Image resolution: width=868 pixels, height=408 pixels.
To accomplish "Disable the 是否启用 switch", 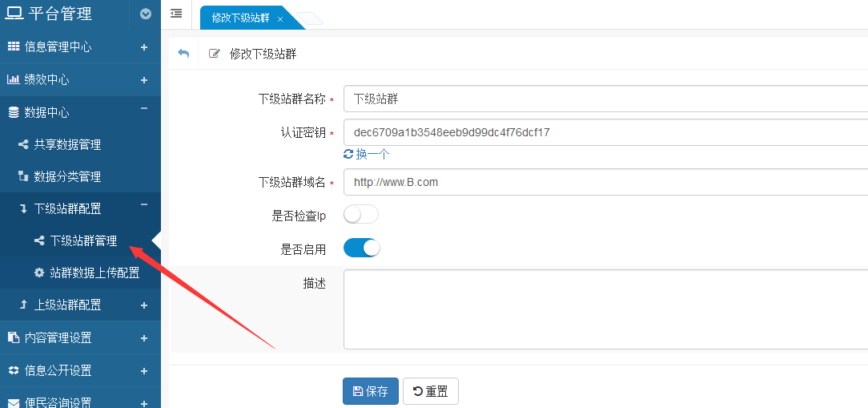I will pyautogui.click(x=361, y=248).
